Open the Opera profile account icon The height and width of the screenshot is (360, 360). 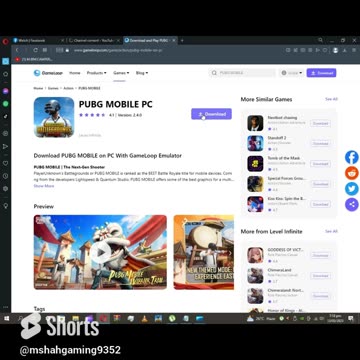click(335, 50)
